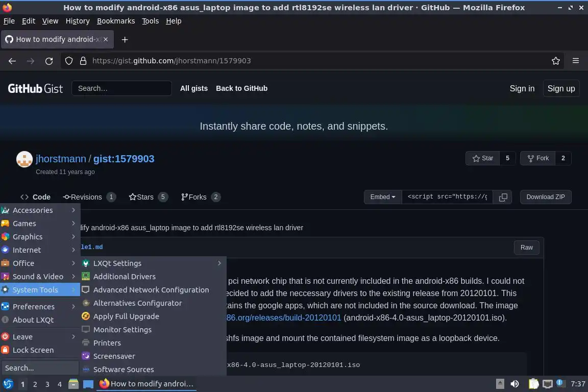Click the removable media eject tray icon
The width and height of the screenshot is (588, 392).
[x=500, y=384]
